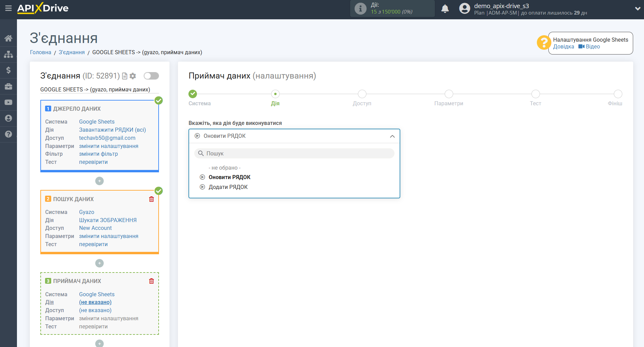Open the briefcase icon in sidebar
This screenshot has height=347, width=644.
point(8,86)
